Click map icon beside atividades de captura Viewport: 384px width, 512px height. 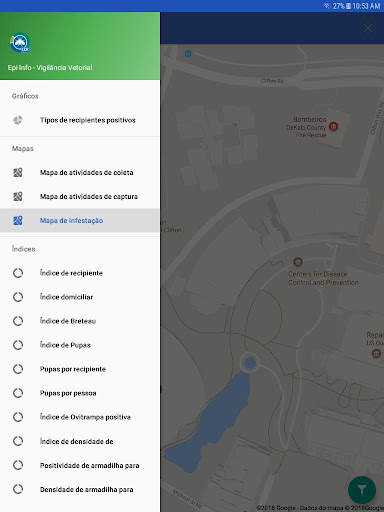(18, 196)
